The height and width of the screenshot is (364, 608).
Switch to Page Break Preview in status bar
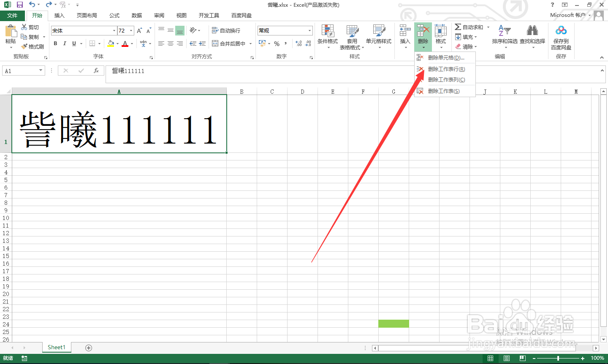pyautogui.click(x=523, y=358)
